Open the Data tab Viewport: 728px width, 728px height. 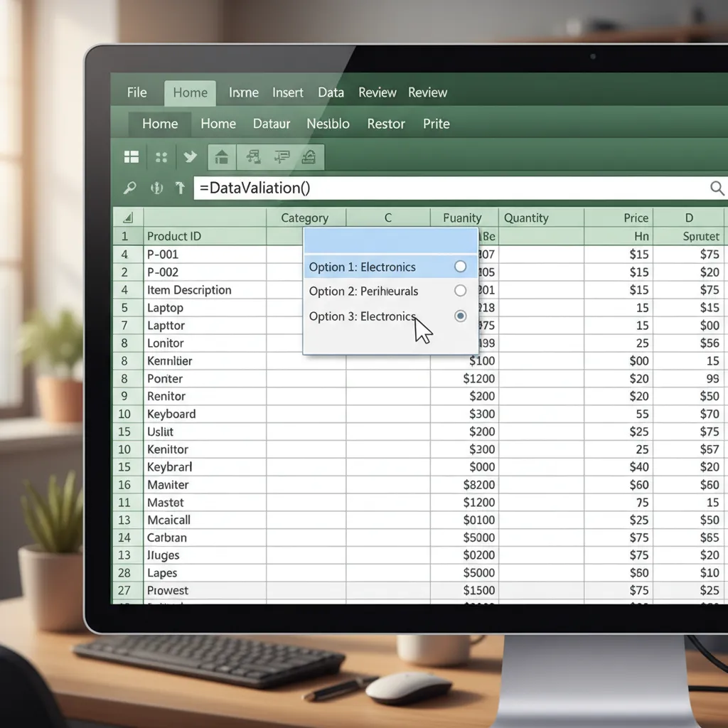[x=331, y=92]
